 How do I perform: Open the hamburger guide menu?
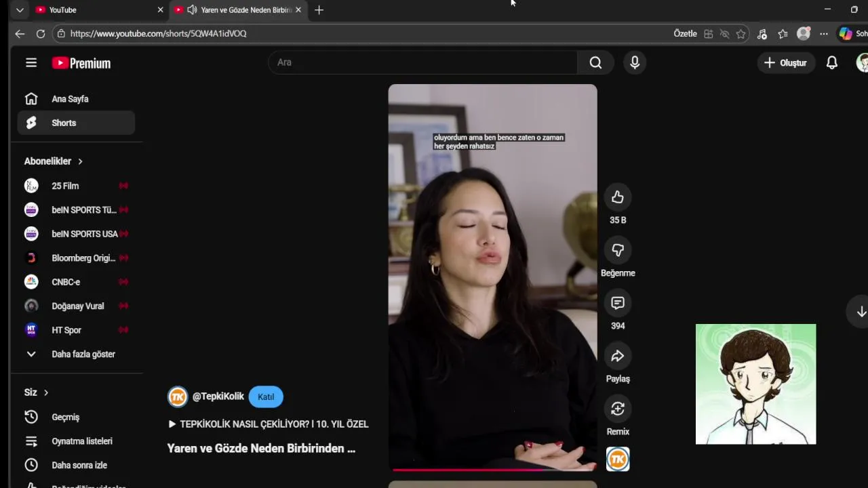click(31, 62)
